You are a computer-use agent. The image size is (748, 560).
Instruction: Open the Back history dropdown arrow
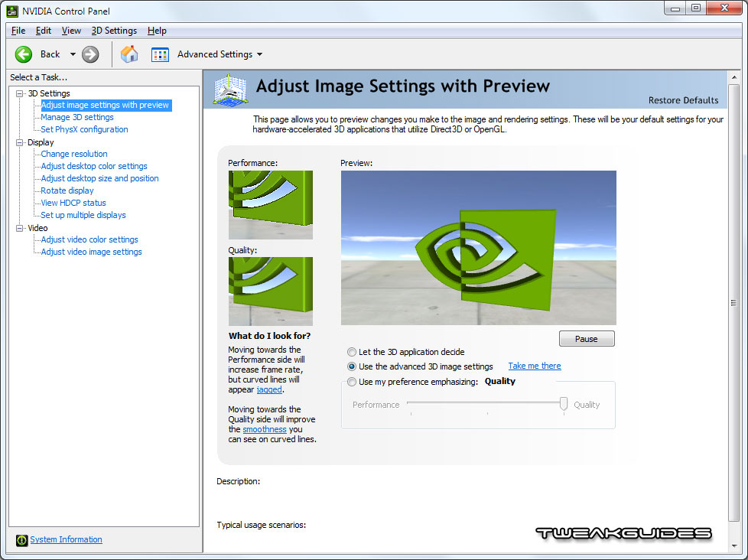(x=73, y=54)
